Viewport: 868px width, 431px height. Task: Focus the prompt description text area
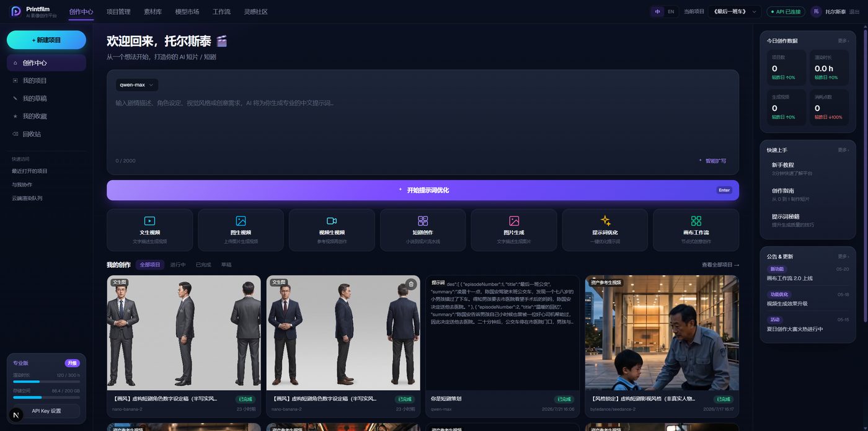(423, 124)
